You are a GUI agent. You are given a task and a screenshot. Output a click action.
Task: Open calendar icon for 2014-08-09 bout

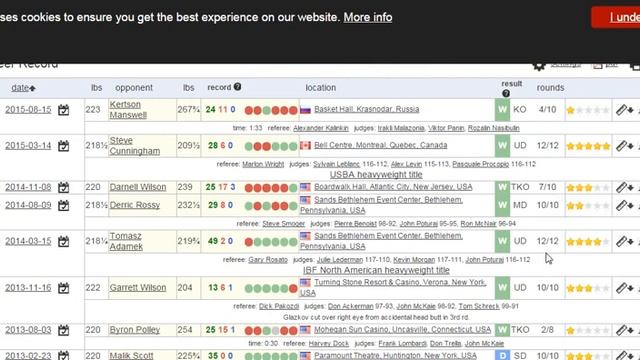coord(63,205)
